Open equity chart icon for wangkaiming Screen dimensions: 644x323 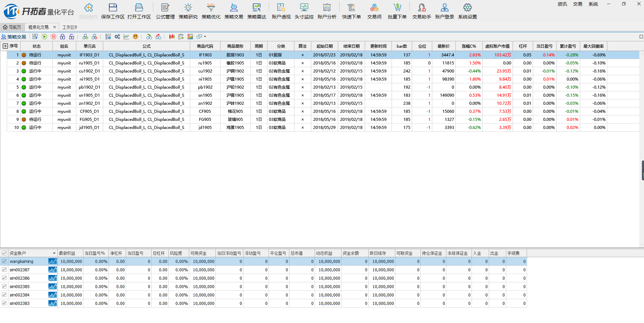point(52,261)
